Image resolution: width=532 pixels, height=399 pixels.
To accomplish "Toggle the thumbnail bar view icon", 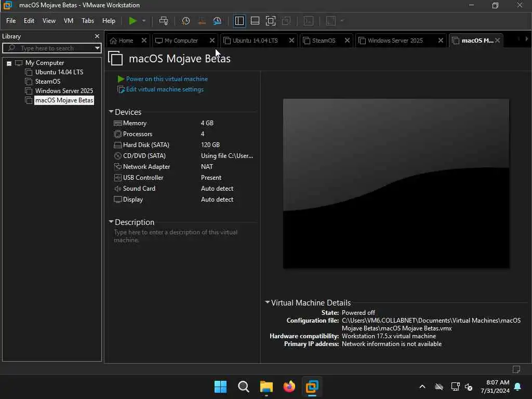I will [255, 21].
